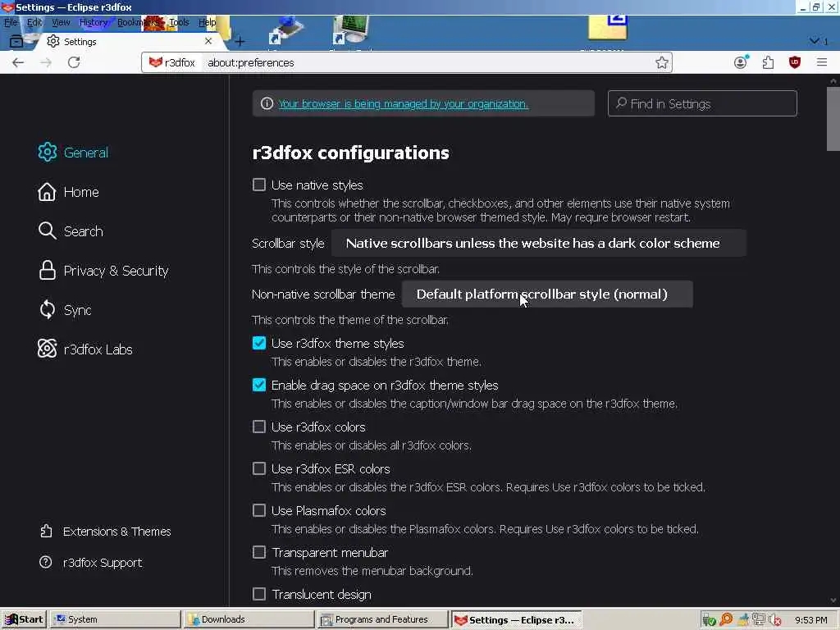Open a new tab with plus

(x=240, y=41)
